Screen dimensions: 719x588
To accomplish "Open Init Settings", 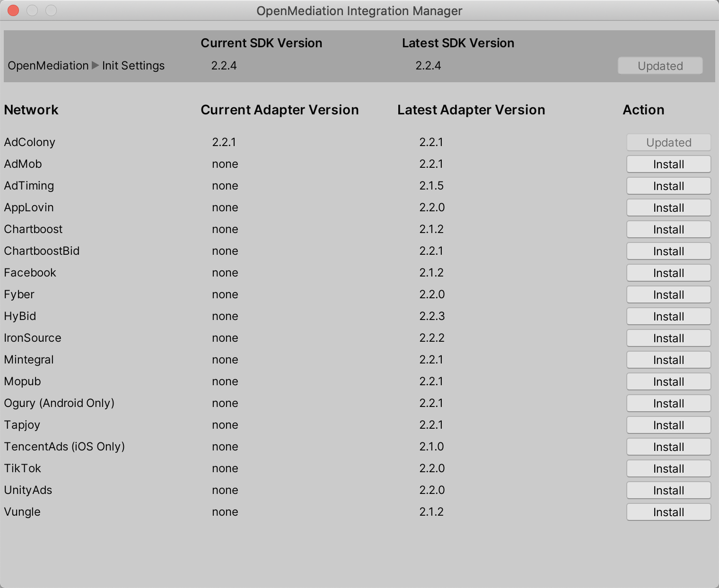I will pyautogui.click(x=133, y=66).
